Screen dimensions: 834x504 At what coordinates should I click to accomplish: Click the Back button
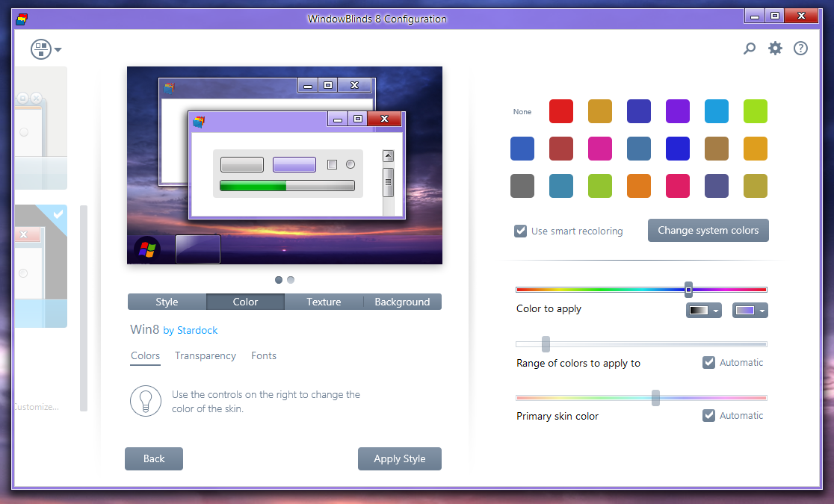pyautogui.click(x=154, y=458)
